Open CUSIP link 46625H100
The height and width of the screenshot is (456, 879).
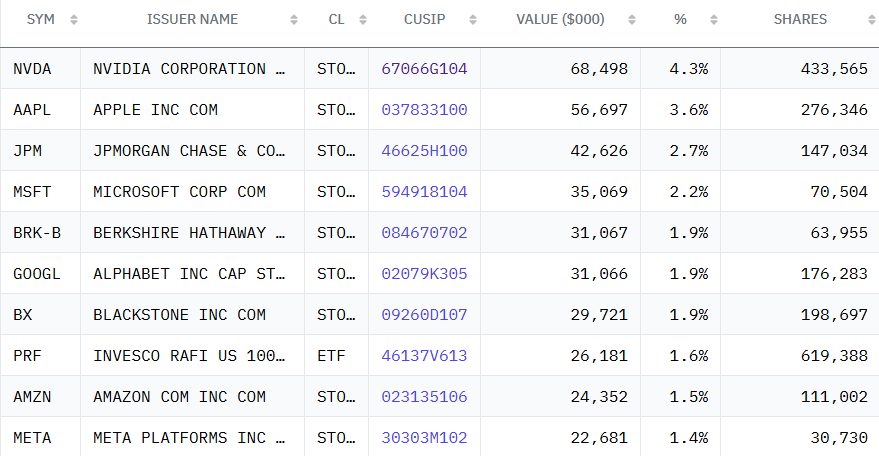pyautogui.click(x=424, y=150)
